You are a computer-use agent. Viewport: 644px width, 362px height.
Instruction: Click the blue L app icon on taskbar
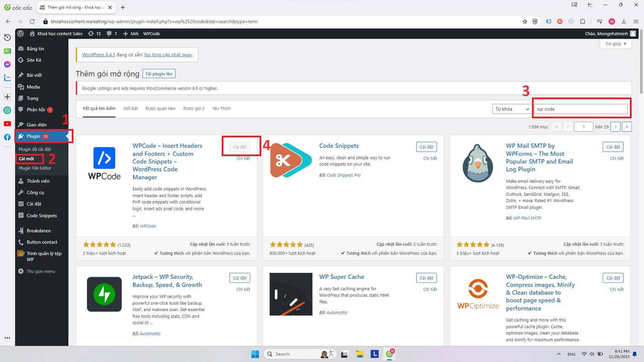(x=375, y=354)
